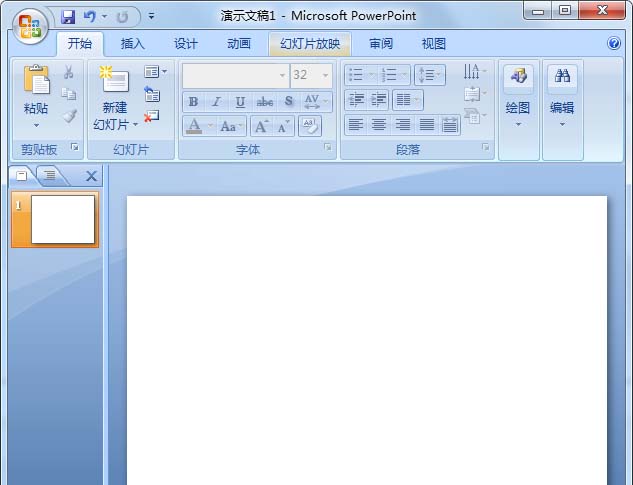The width and height of the screenshot is (633, 485).
Task: Expand Customize Quick Access Toolbar arrow
Action: pos(151,17)
